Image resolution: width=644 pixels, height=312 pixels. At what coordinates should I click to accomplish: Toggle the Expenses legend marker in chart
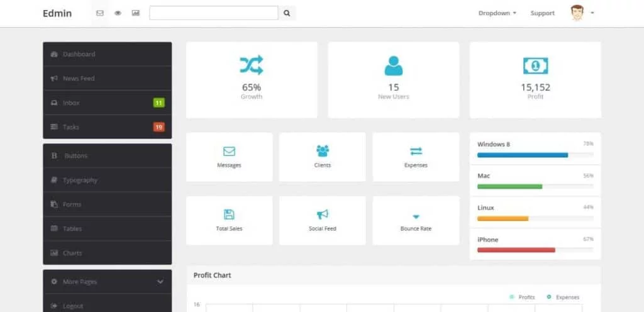549,297
